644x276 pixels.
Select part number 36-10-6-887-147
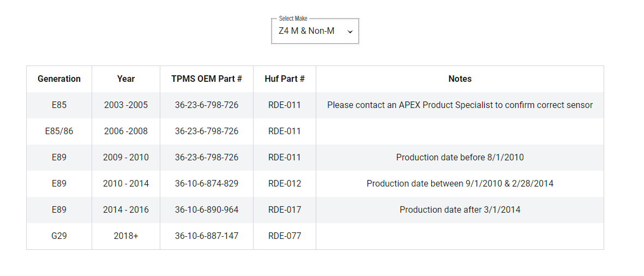coord(207,236)
